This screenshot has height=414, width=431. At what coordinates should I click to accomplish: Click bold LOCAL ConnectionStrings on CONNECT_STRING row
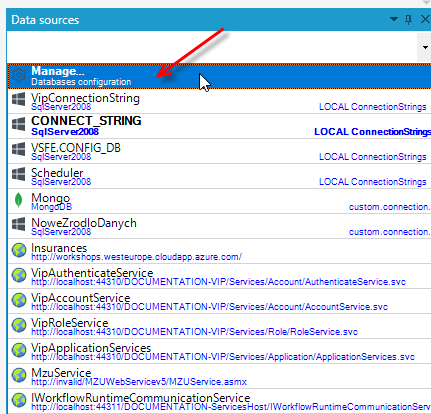(372, 132)
